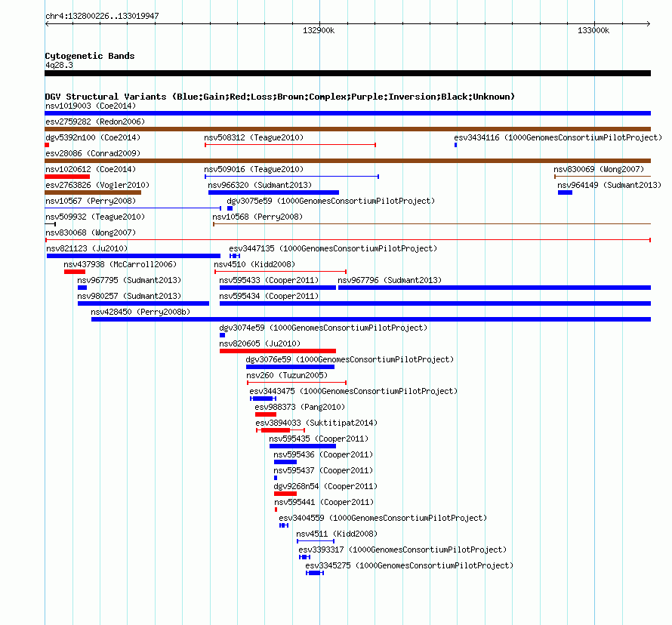This screenshot has width=672, height=625.
Task: Click the dgv5392n100 (Coe2014) label
Action: tap(93, 137)
